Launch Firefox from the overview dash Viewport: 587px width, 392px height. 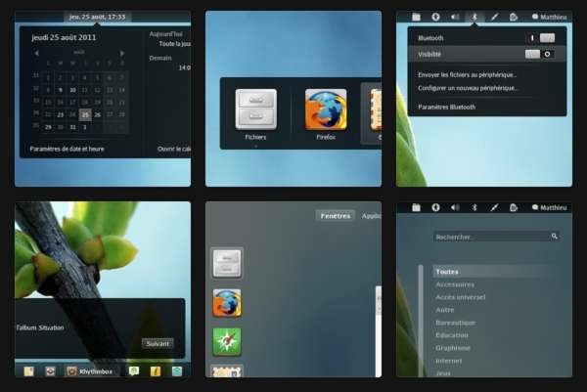click(x=227, y=303)
